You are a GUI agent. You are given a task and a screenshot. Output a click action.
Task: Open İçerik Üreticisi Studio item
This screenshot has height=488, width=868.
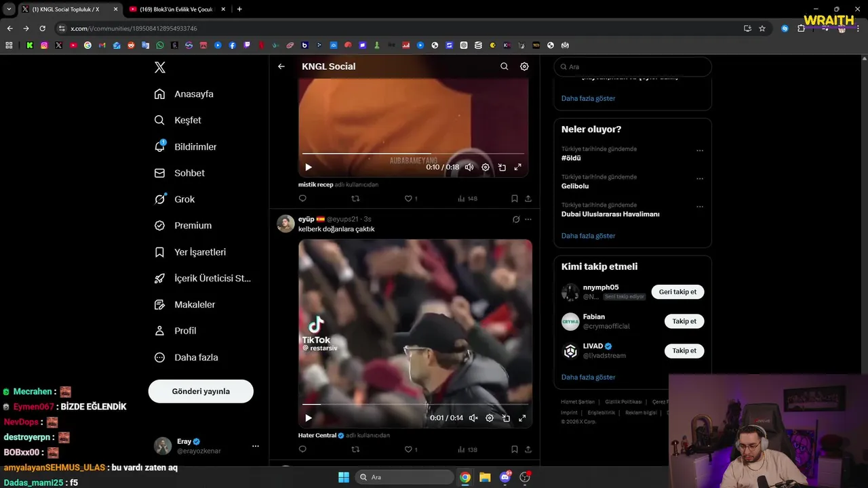click(x=202, y=279)
